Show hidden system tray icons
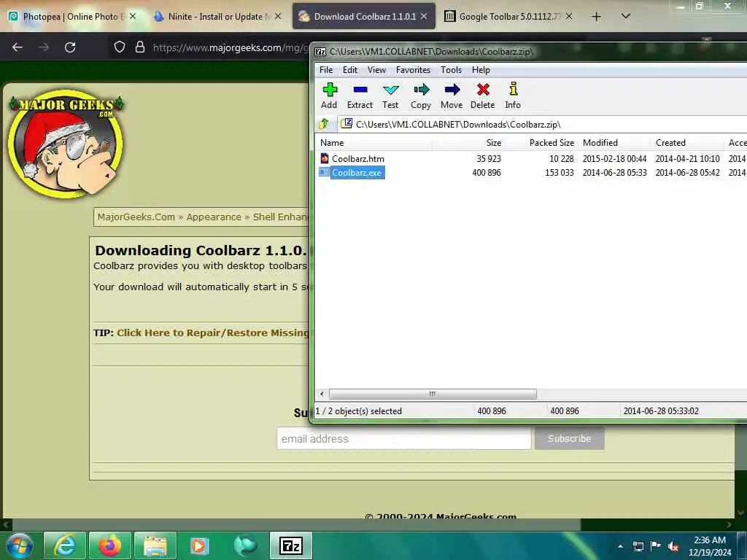Viewport: 747px width, 560px height. [620, 547]
